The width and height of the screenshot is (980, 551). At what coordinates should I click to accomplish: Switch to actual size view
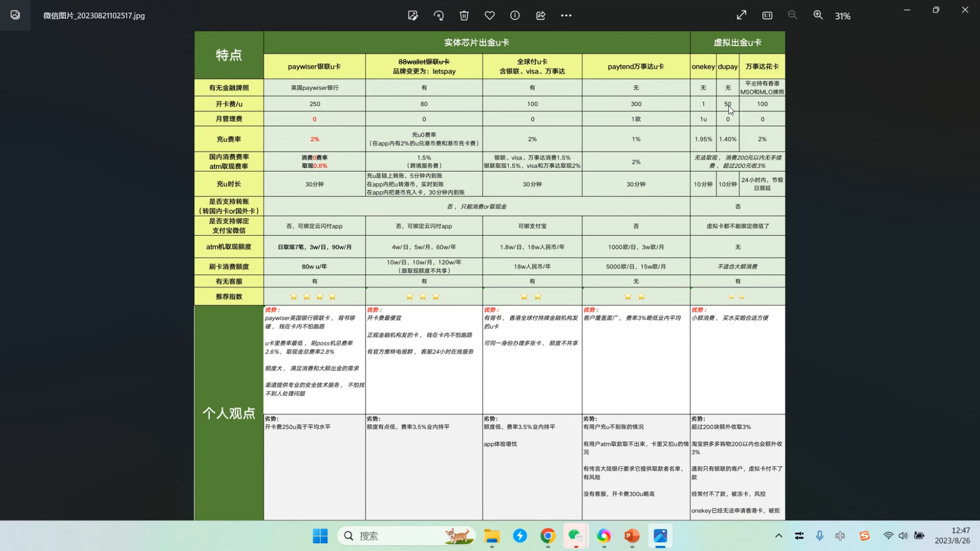[767, 16]
